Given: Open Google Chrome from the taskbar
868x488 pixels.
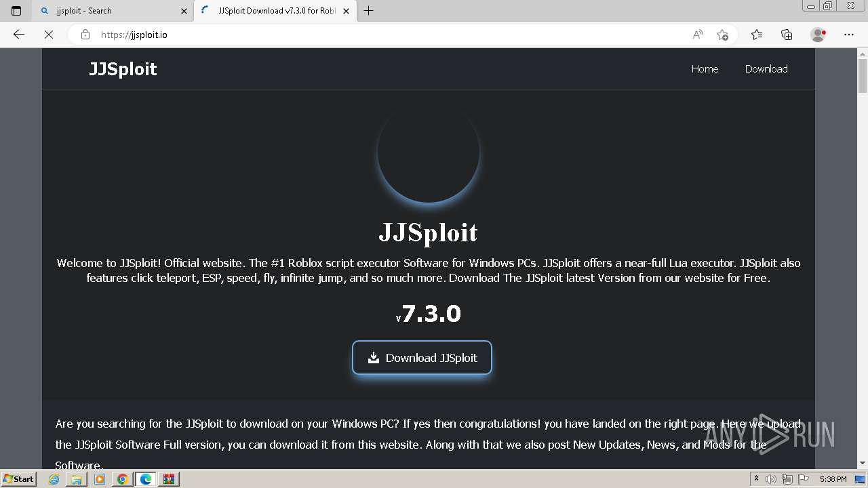Looking at the screenshot, I should point(123,479).
